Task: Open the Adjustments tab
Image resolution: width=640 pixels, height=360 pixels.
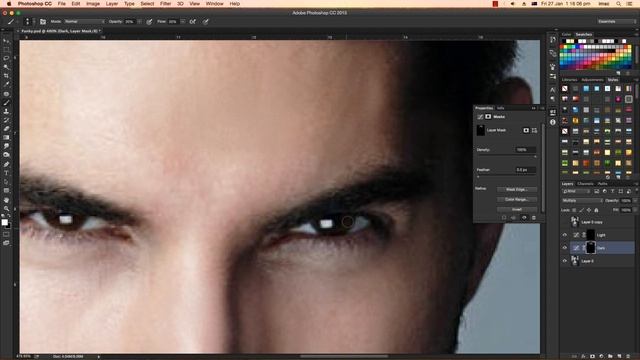Action: [x=592, y=80]
